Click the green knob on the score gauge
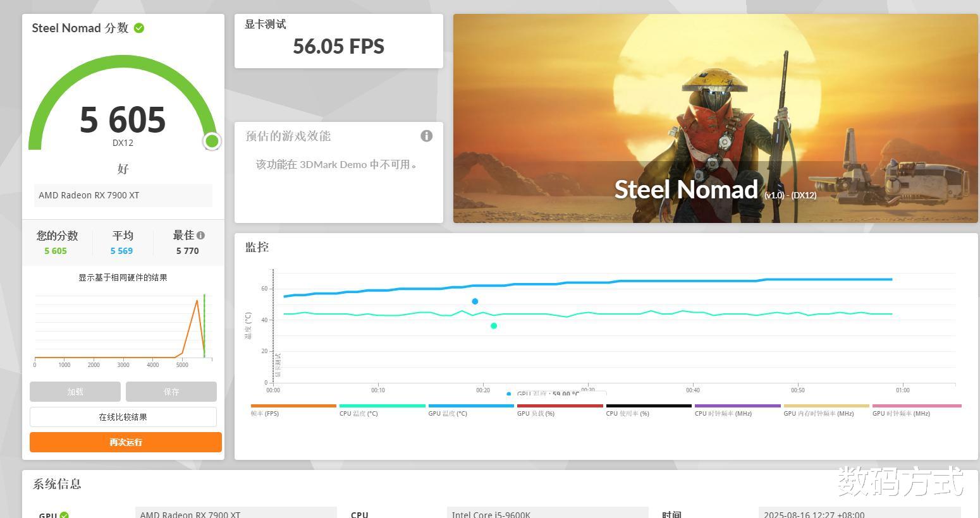 pyautogui.click(x=212, y=141)
